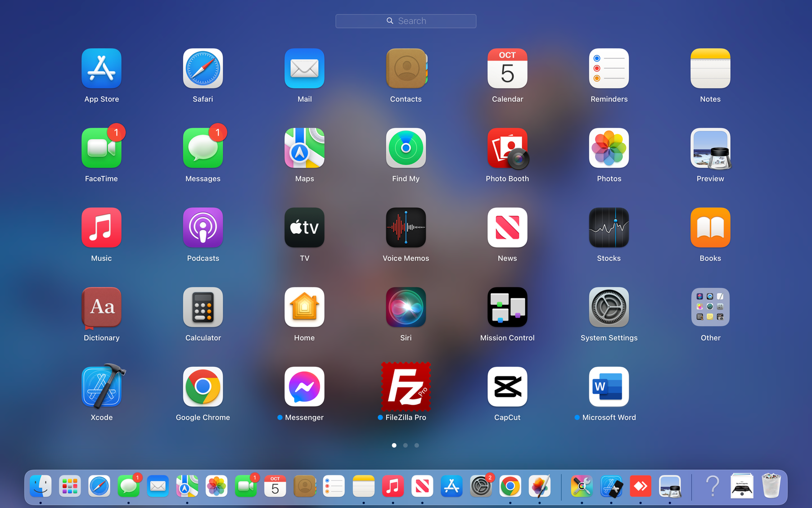Open the Other folder

pos(710,307)
